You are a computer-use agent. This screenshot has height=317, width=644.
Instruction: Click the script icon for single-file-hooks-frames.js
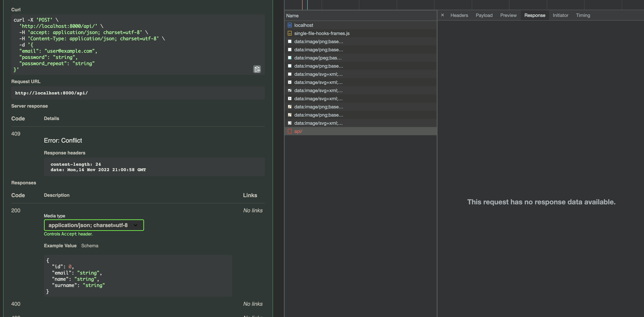point(290,33)
